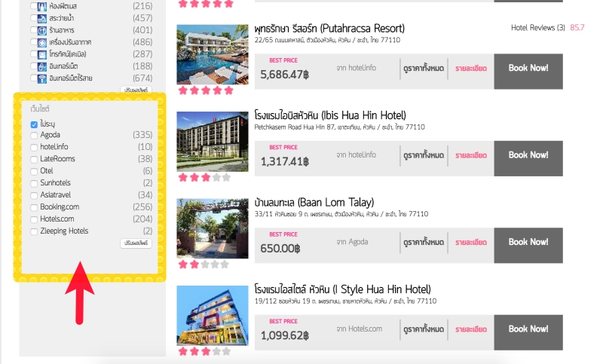
Task: Click the air conditioning amenity icon
Action: 42,42
